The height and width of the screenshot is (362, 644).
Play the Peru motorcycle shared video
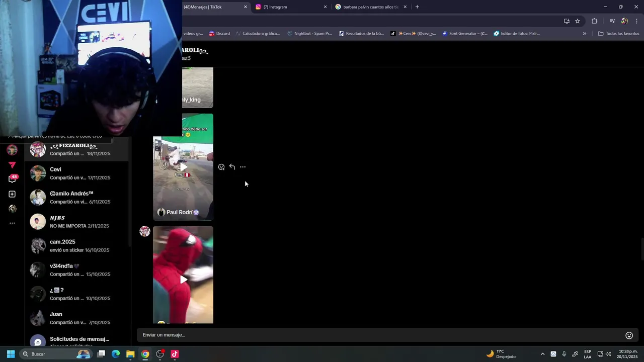tap(183, 167)
